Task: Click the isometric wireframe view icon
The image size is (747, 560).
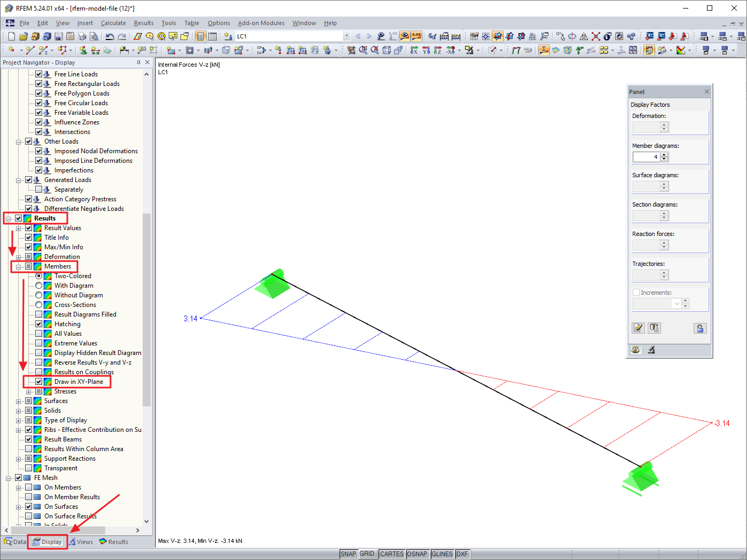Action: 386,50
